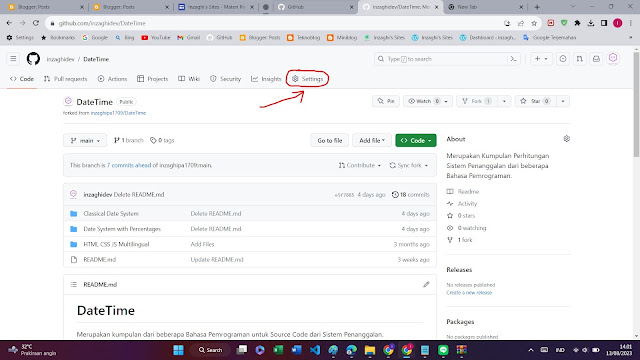Click the Chrome address bar
Image resolution: width=640 pixels, height=360 pixels.
point(278,23)
